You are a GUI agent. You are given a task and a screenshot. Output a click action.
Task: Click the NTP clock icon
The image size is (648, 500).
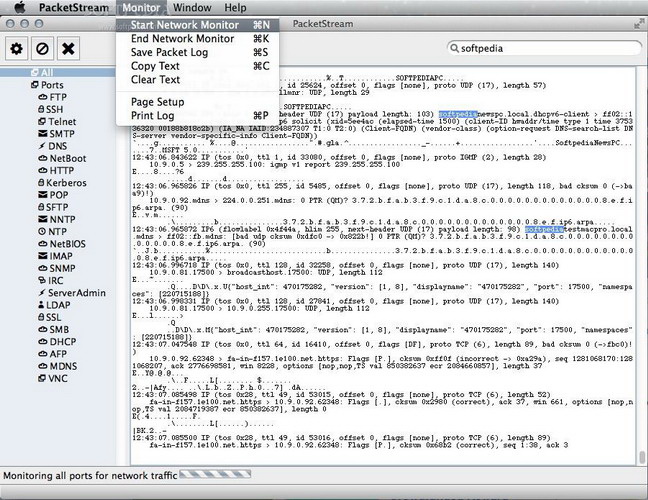[42, 231]
